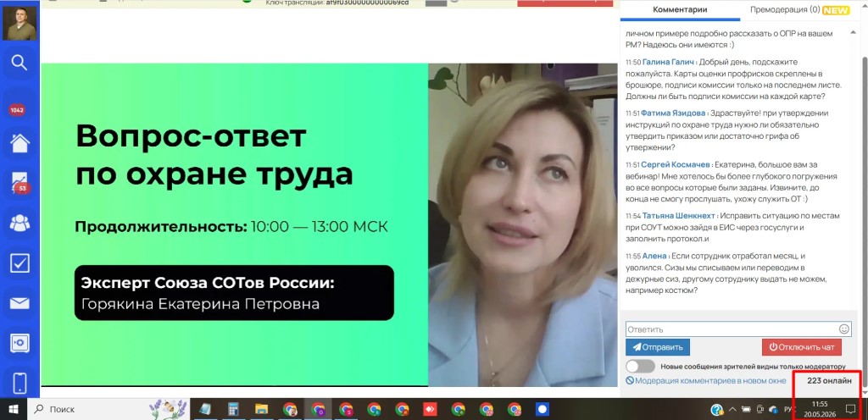The width and height of the screenshot is (868, 420).
Task: Click username Галина Галич in chat
Action: pos(669,62)
